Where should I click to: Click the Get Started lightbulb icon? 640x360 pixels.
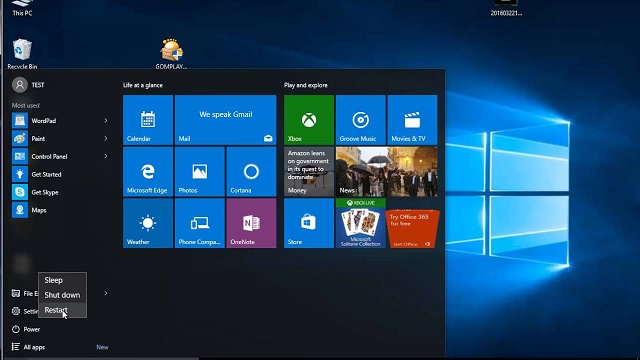(20, 174)
